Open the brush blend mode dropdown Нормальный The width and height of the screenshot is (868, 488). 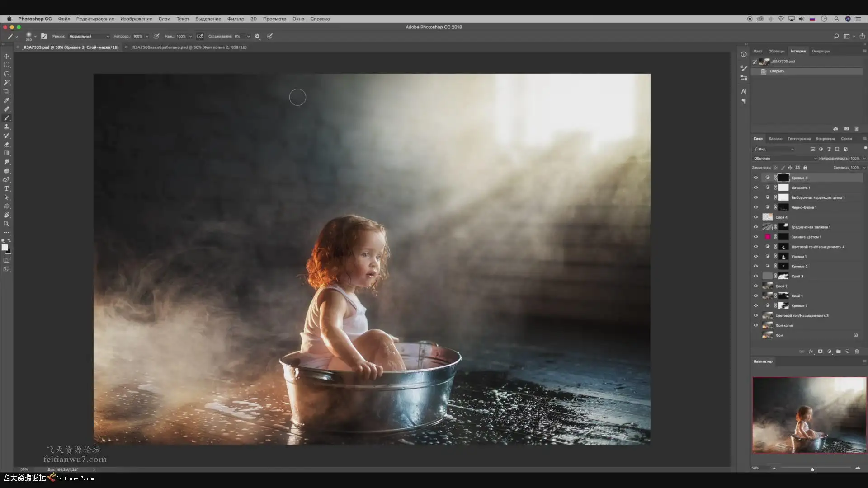(89, 36)
